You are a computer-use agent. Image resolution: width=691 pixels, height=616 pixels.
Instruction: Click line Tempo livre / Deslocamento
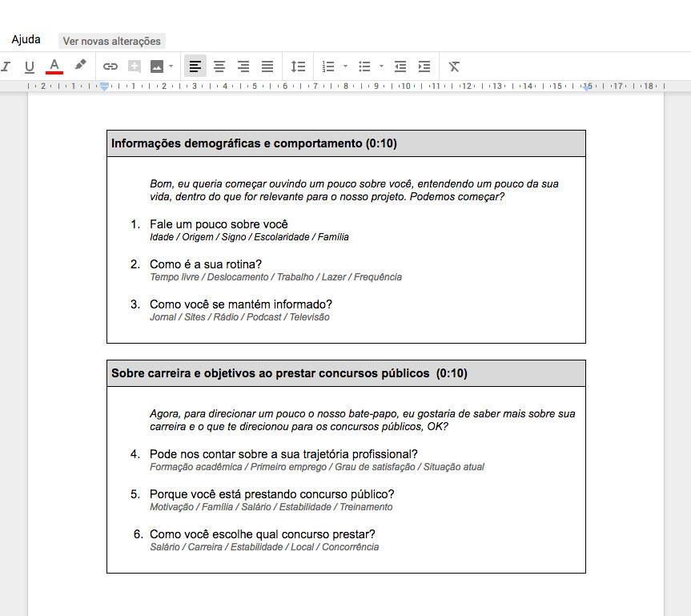point(276,277)
